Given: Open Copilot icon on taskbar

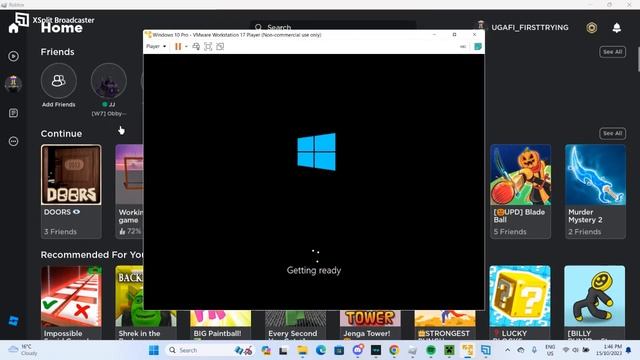Looking at the screenshot, I should coord(266,350).
